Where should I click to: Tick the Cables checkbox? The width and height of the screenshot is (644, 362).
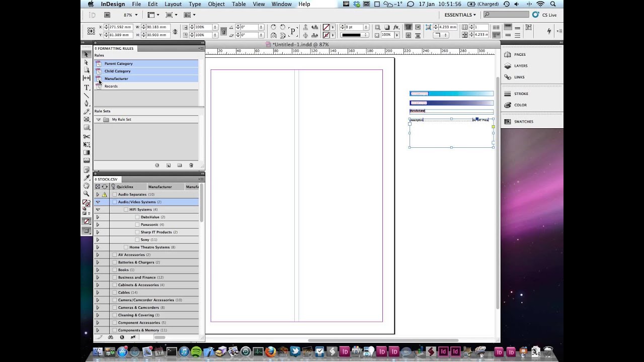coord(115,293)
